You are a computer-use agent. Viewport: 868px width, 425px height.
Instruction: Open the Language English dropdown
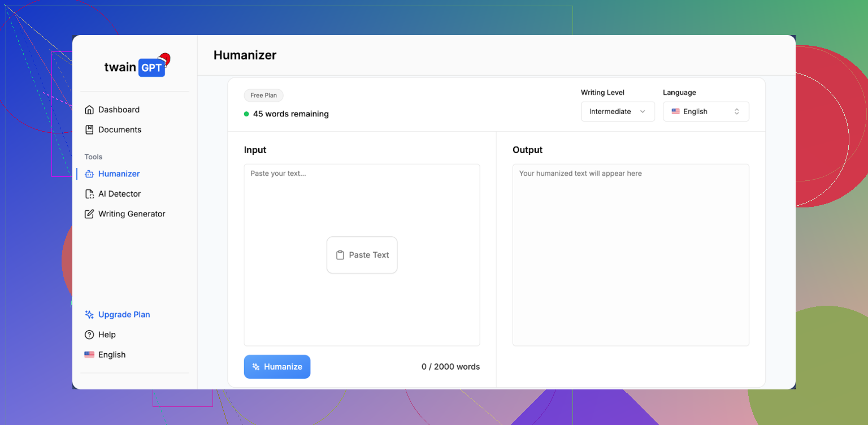click(706, 112)
